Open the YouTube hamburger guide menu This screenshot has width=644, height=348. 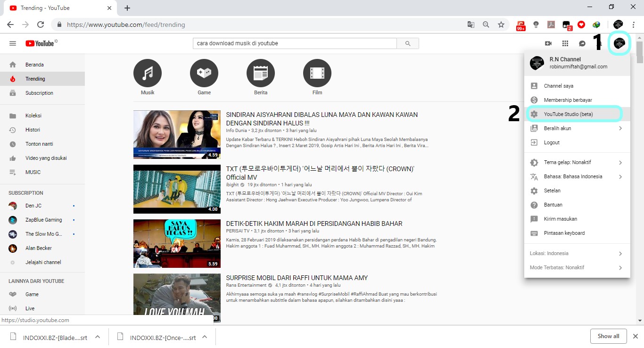(x=13, y=43)
